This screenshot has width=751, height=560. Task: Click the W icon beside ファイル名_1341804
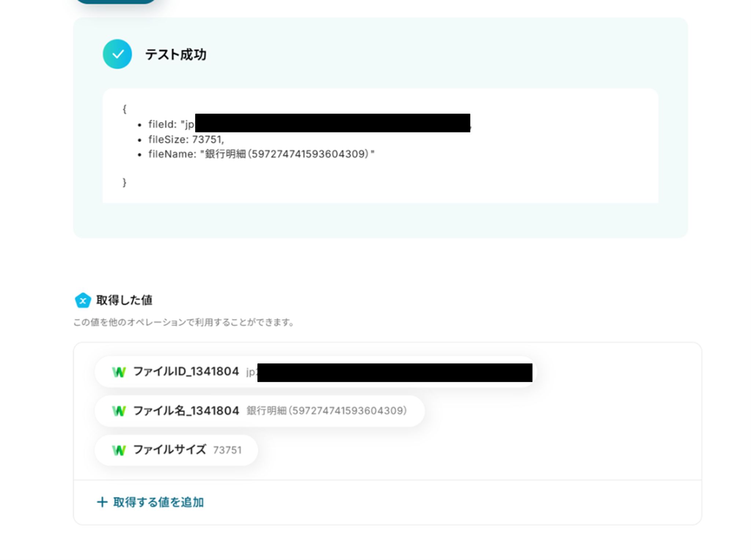pos(119,411)
